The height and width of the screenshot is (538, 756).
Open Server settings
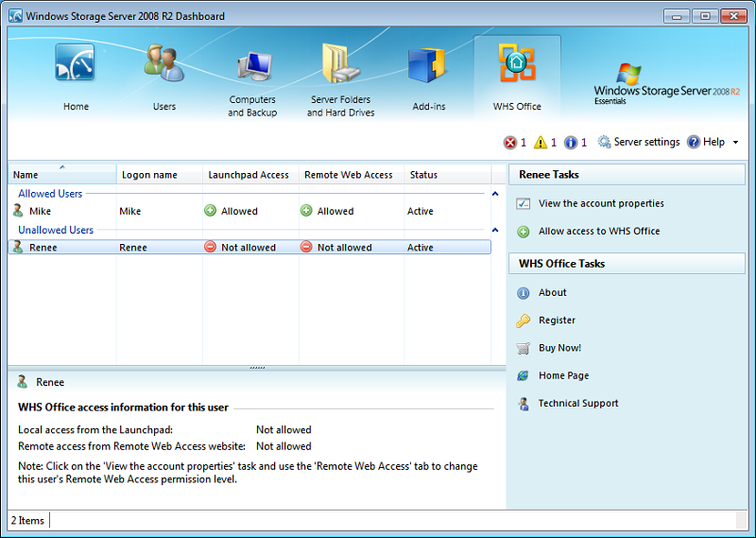point(638,142)
